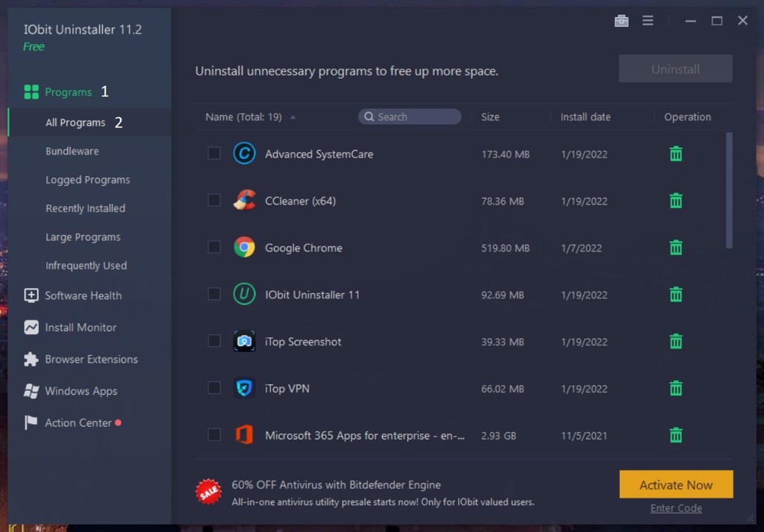Click the 2.93 GB size value
Viewport: 764px width, 532px height.
[498, 436]
